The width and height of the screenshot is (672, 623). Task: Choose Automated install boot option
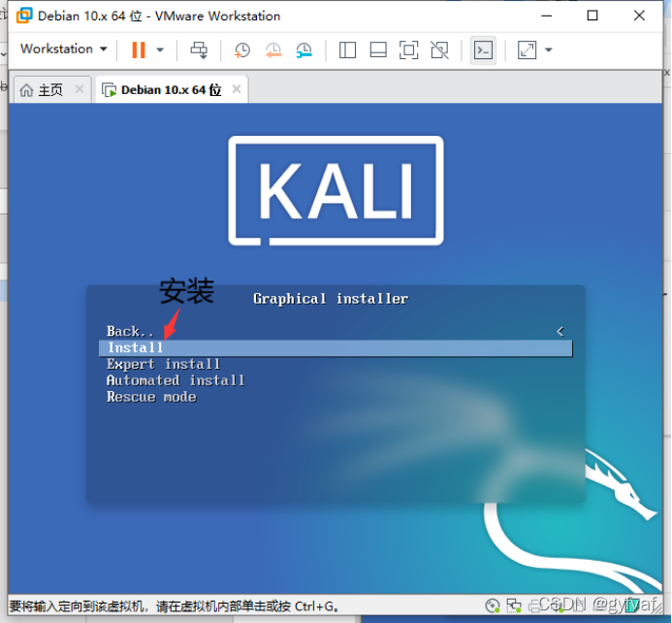click(176, 380)
